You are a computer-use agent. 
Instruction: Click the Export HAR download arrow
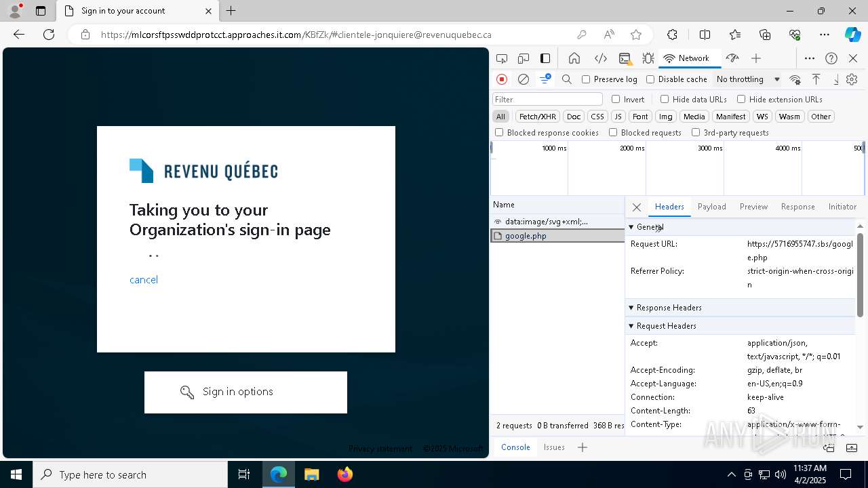(836, 79)
